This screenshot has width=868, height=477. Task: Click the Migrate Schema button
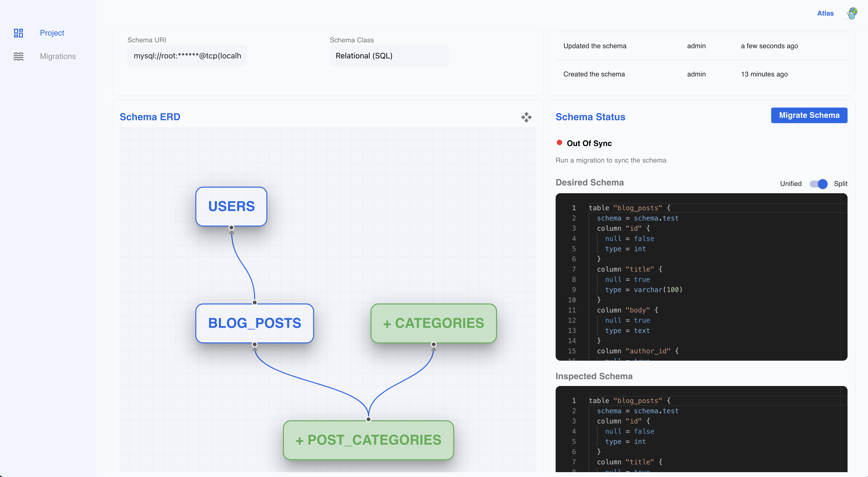[x=809, y=115]
